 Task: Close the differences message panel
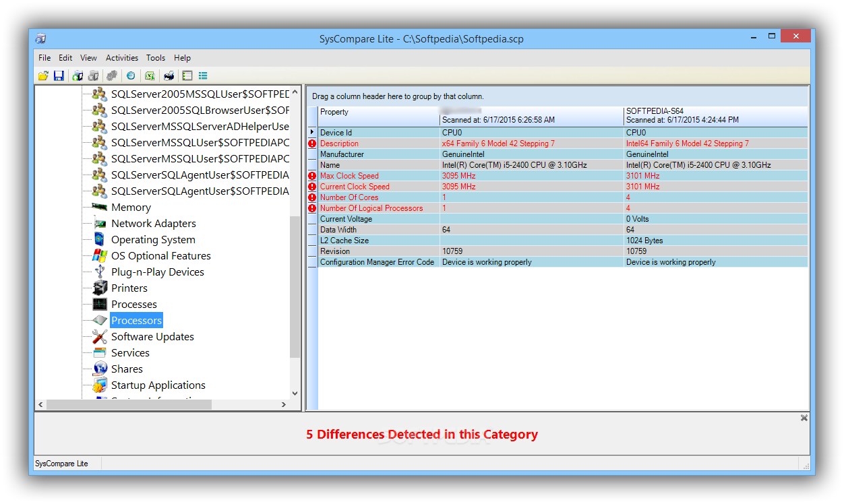click(804, 418)
